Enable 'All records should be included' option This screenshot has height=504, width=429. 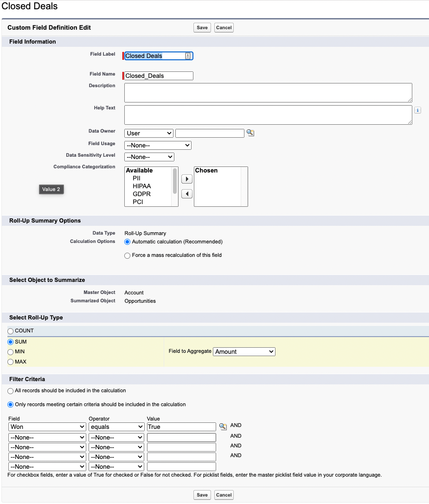tap(10, 391)
